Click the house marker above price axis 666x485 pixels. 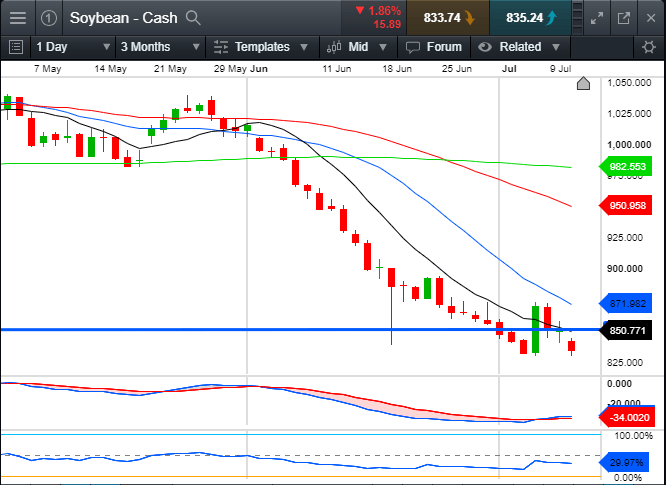[583, 83]
